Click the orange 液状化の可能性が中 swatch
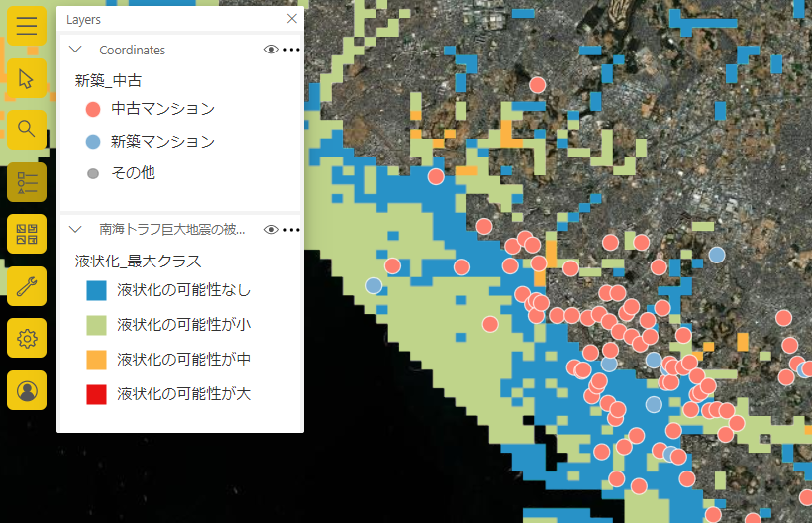 click(96, 360)
